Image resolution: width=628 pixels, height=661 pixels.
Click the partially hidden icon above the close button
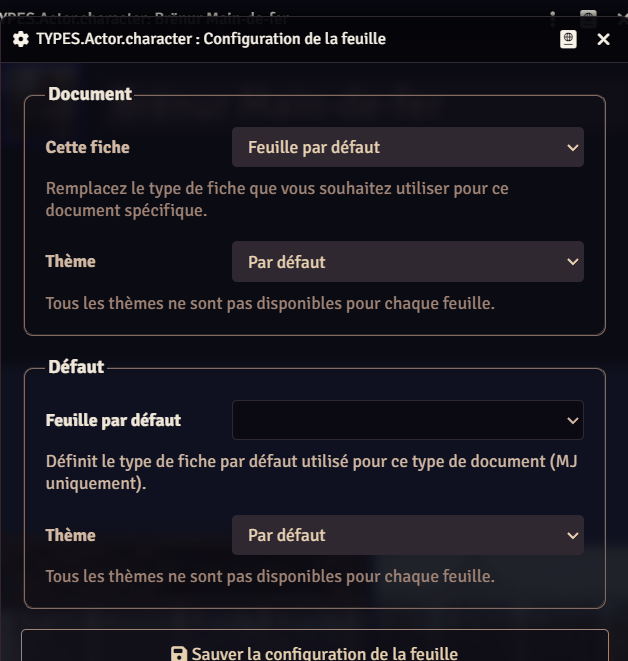click(x=589, y=14)
